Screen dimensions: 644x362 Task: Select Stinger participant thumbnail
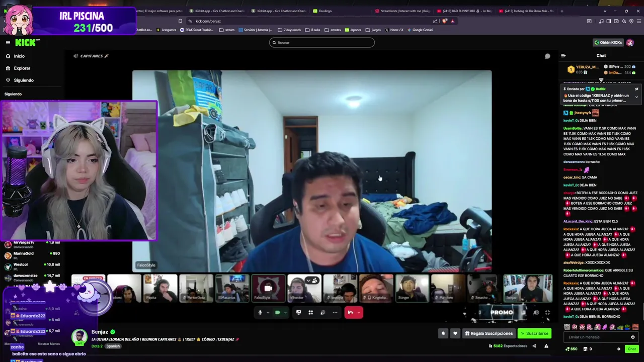click(x=413, y=289)
